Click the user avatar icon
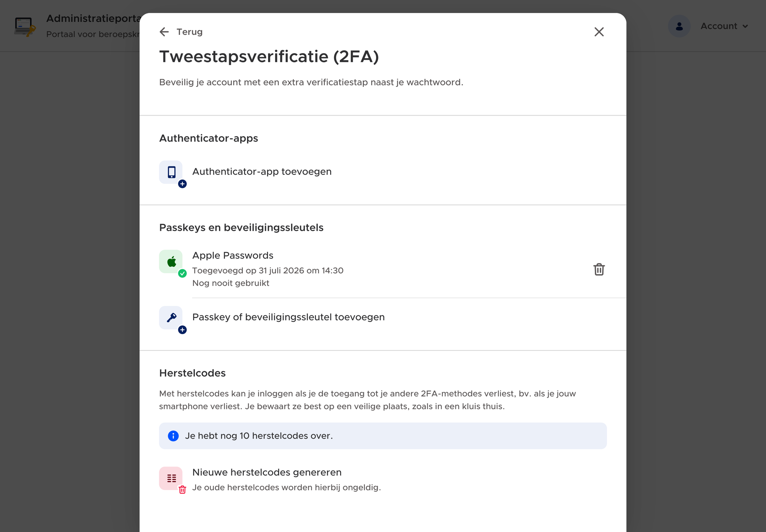The height and width of the screenshot is (532, 766). (x=679, y=26)
